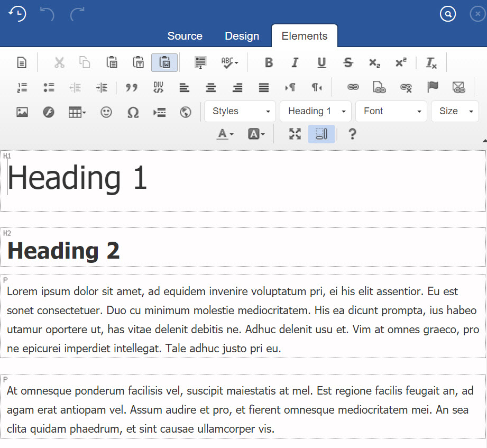Click the Paste clipboard icon
This screenshot has height=448, width=487.
(112, 62)
